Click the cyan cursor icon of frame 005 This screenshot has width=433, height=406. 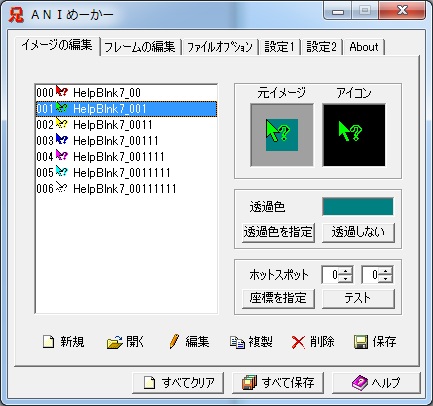click(61, 172)
